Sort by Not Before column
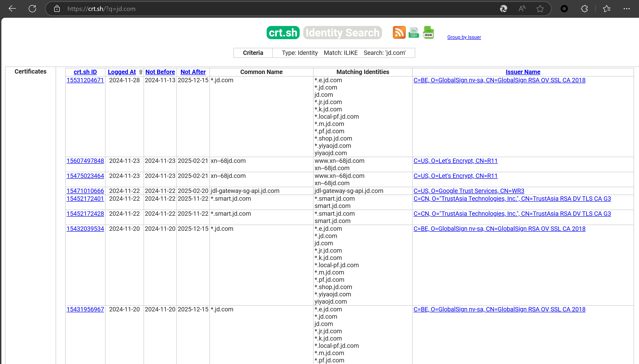This screenshot has width=639, height=364. [160, 72]
